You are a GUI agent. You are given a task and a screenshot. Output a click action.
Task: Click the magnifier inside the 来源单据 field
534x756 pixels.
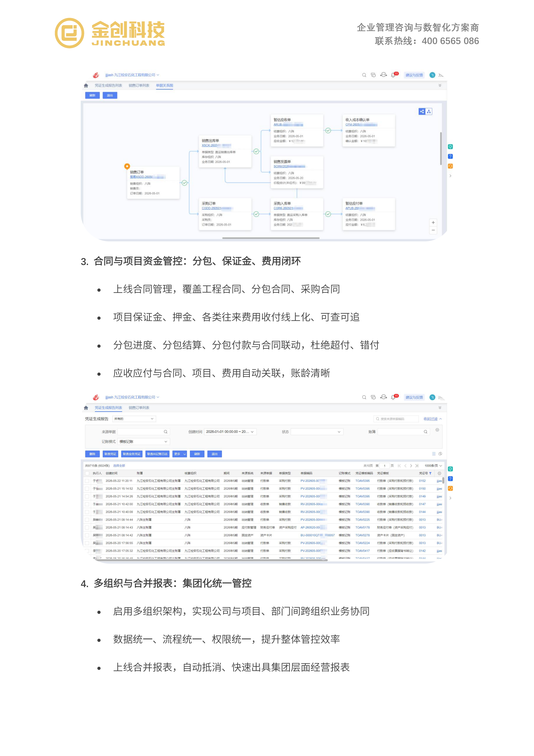(x=166, y=432)
